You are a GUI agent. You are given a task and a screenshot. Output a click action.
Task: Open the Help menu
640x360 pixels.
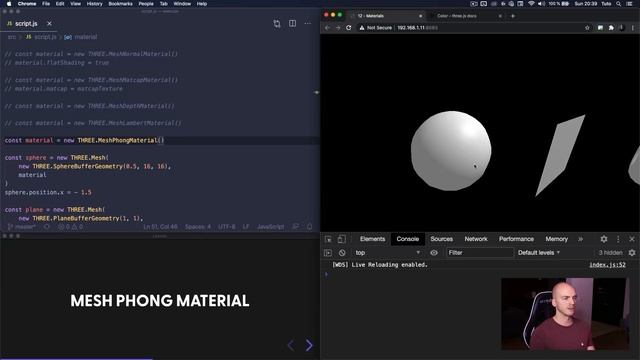pyautogui.click(x=202, y=4)
